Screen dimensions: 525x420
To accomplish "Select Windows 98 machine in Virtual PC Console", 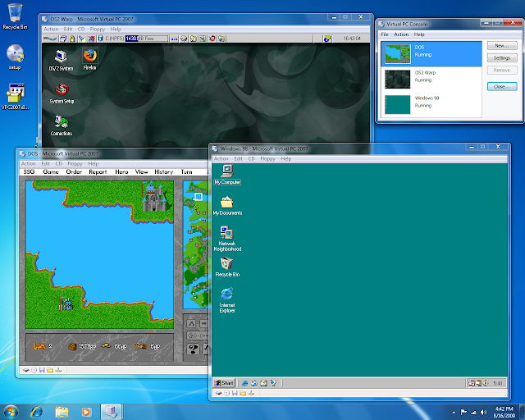I will click(x=431, y=105).
